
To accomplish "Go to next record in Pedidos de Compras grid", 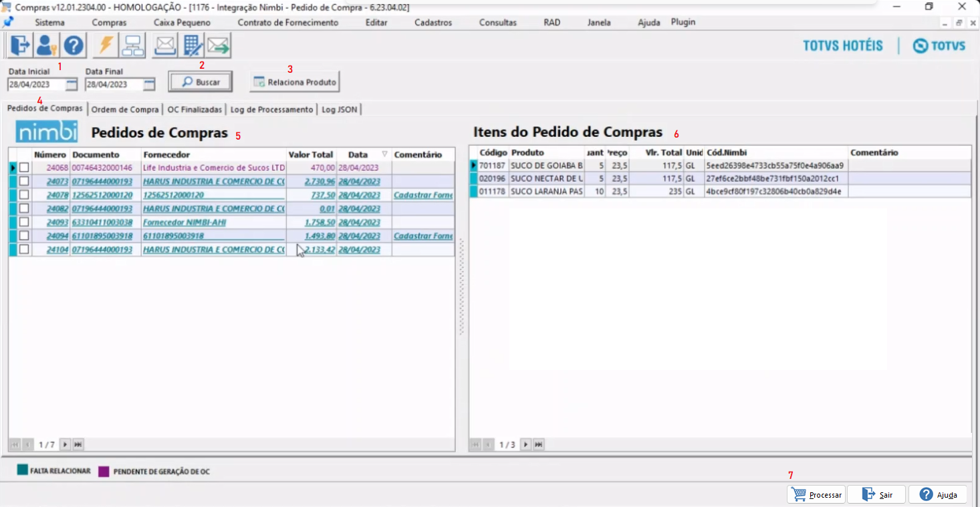I will tap(65, 444).
